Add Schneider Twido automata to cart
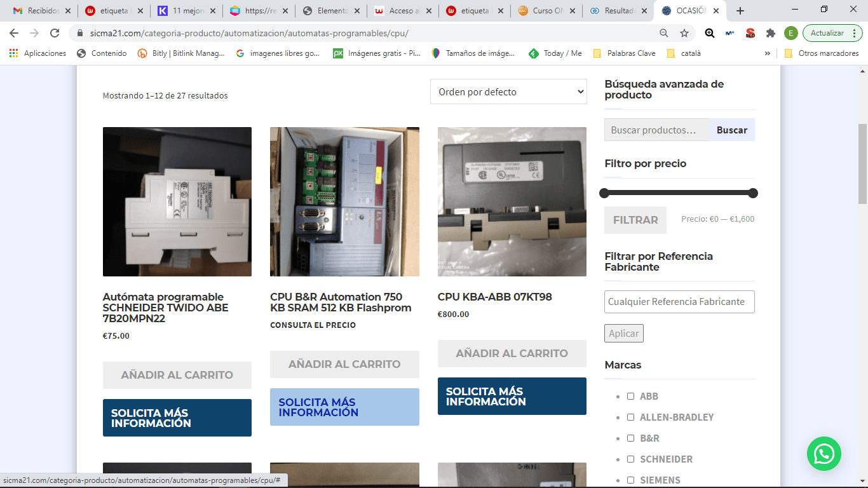This screenshot has height=488, width=868. 177,375
